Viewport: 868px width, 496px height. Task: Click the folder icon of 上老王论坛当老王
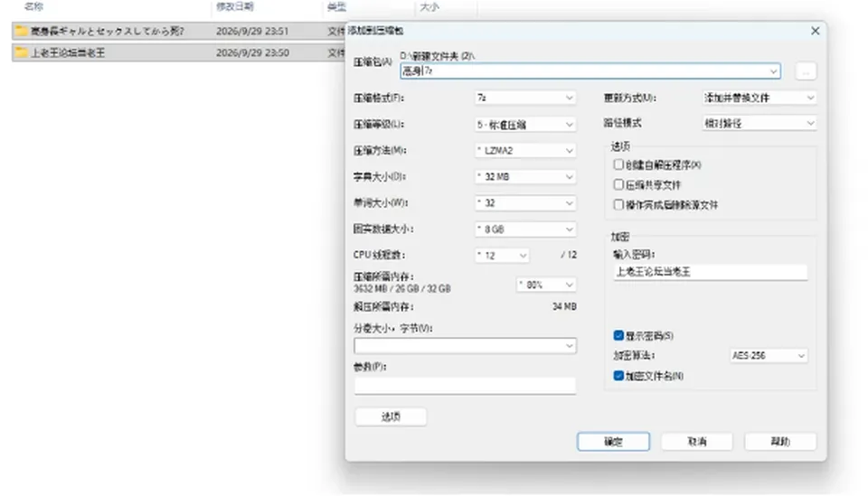click(21, 52)
